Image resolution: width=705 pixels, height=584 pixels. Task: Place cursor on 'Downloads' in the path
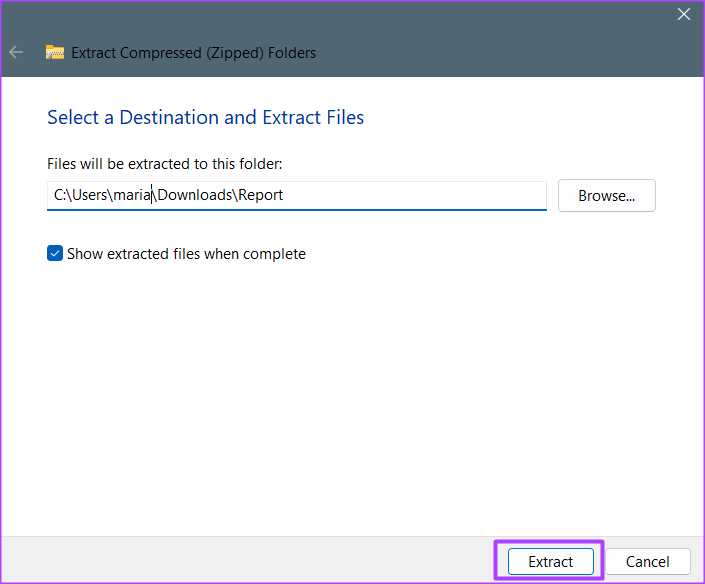tap(195, 195)
